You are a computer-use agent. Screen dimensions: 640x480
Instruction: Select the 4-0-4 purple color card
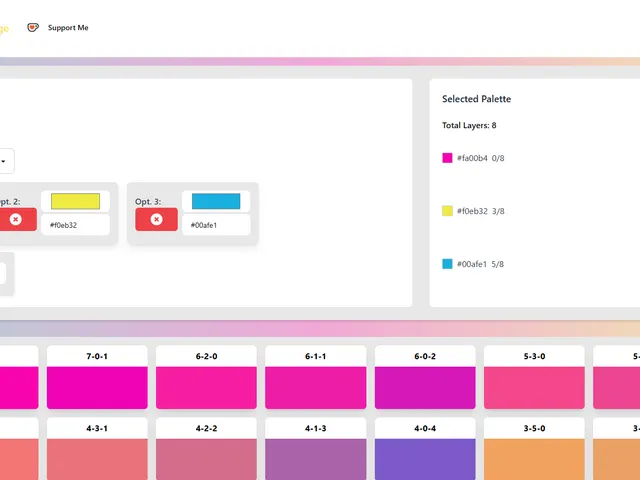[x=425, y=449]
